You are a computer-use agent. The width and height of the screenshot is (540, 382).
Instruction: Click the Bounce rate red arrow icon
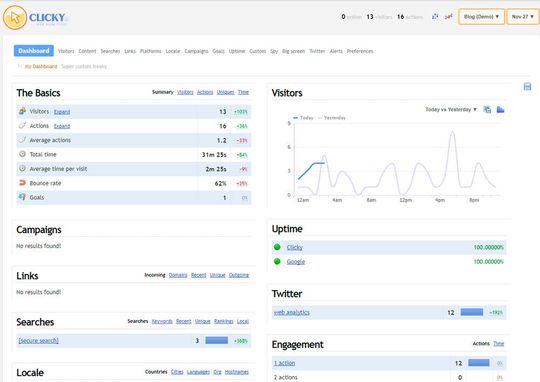(x=22, y=183)
